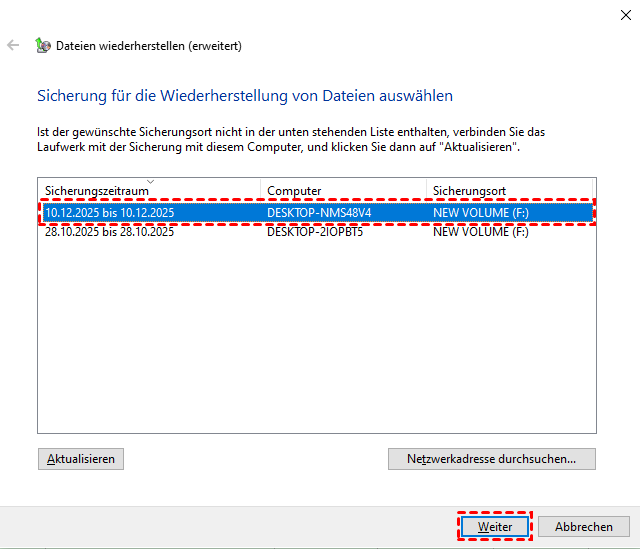
Task: Proceed with the Weiter button
Action: 495,526
